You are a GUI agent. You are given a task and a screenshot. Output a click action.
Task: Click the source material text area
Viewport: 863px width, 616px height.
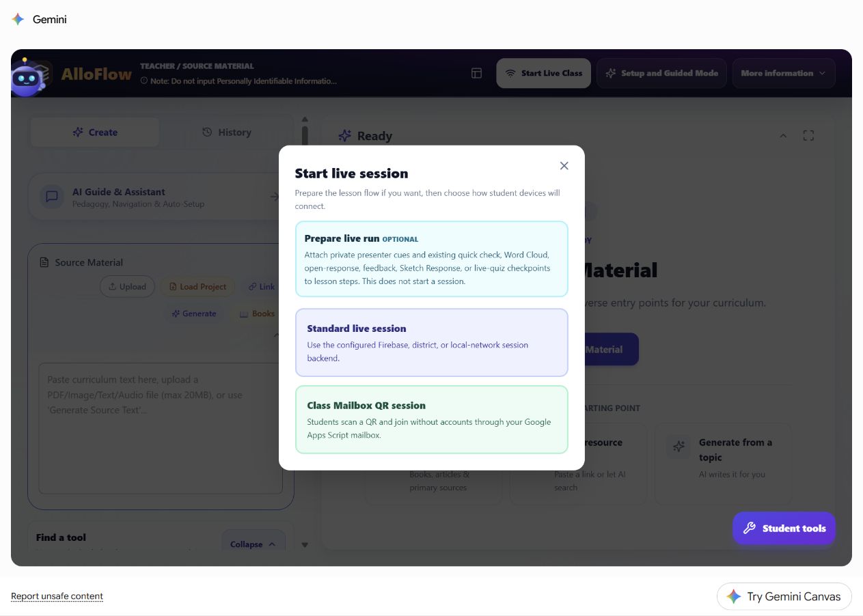161,428
